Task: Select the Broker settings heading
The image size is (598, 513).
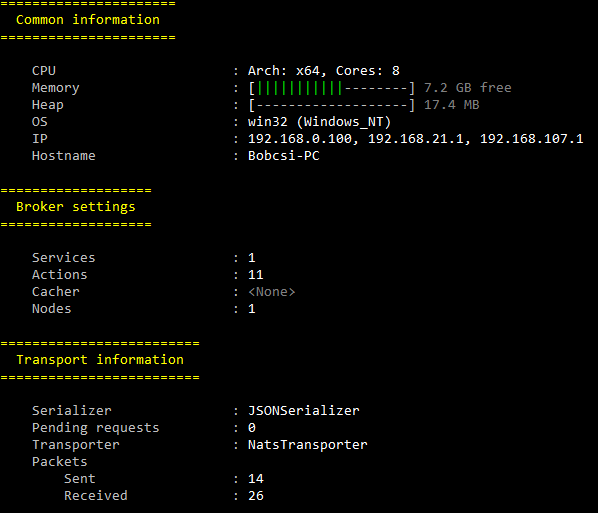Action: (x=76, y=207)
